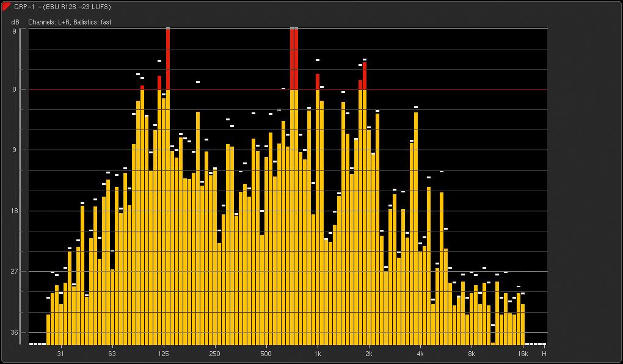Click the 16k frequency label
The image size is (623, 364).
tap(523, 354)
